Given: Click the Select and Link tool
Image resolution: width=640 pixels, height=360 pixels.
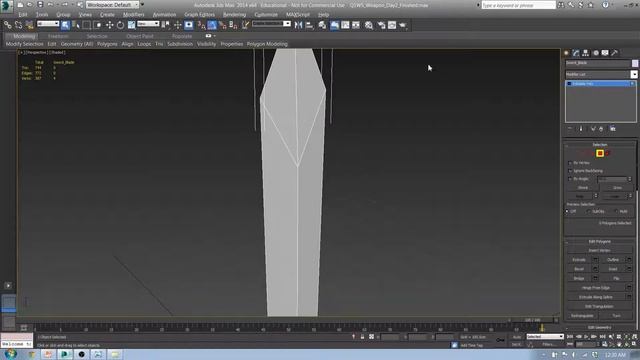Looking at the screenshot, I should pyautogui.click(x=7, y=25).
